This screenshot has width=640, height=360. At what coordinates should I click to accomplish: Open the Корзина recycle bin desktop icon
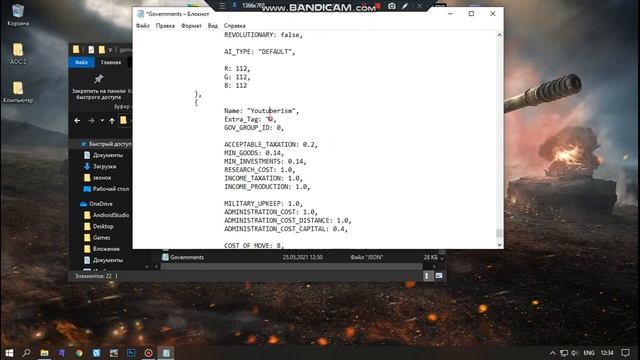18,15
